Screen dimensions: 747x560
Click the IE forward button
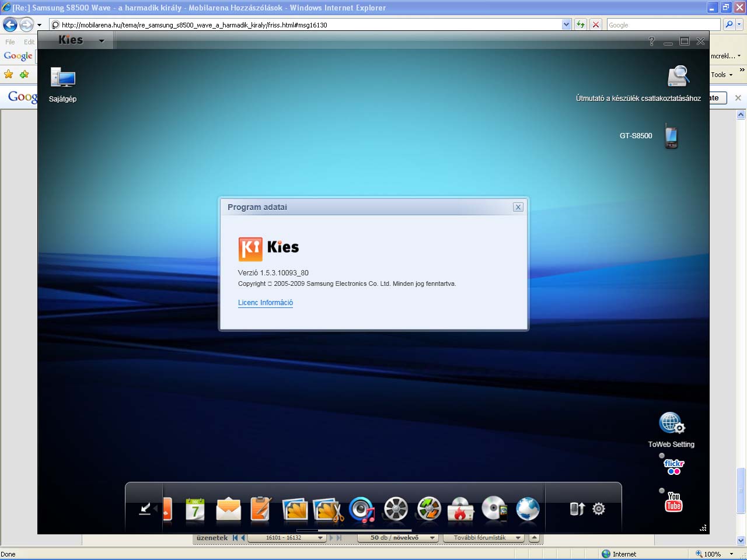pos(26,24)
